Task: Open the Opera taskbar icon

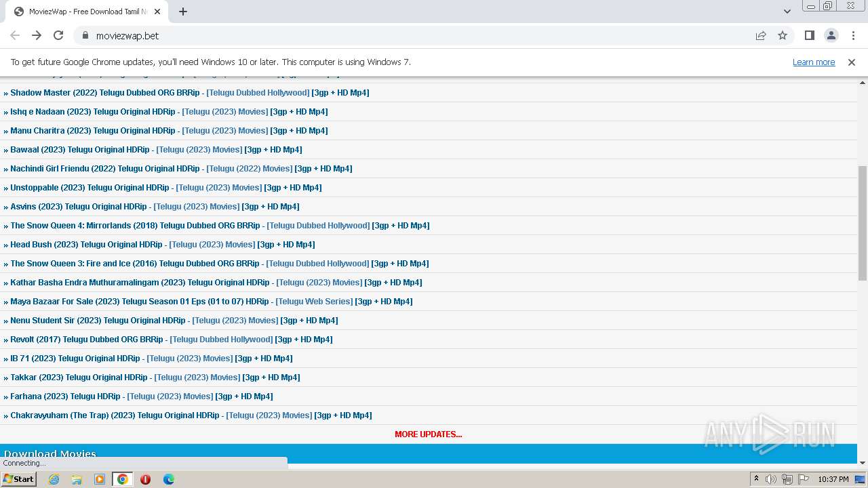Action: 145,479
